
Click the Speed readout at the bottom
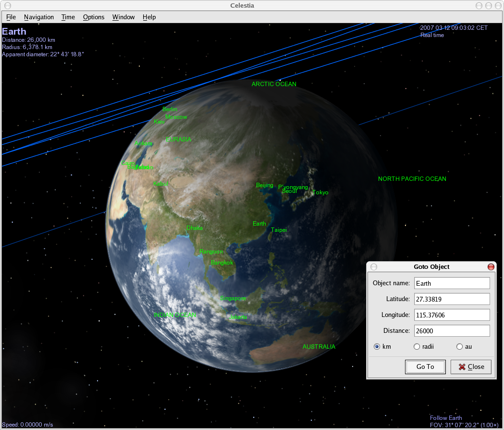[x=27, y=425]
